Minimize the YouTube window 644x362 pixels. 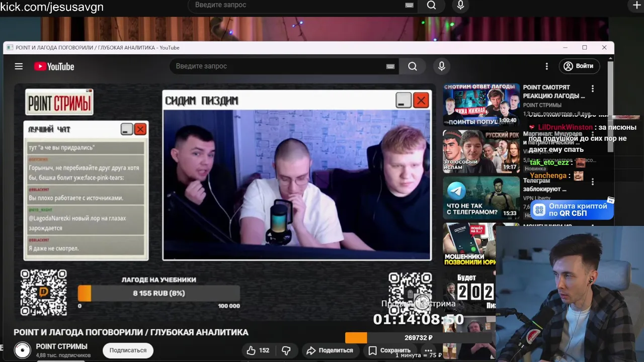[x=566, y=48]
